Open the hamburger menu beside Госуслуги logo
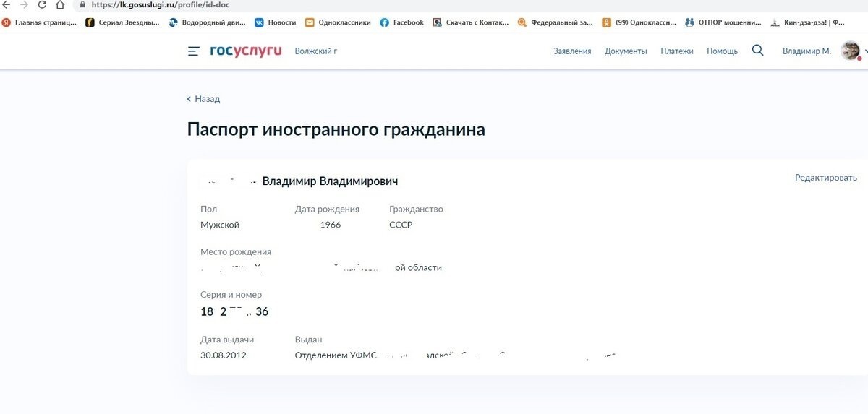 [x=193, y=51]
